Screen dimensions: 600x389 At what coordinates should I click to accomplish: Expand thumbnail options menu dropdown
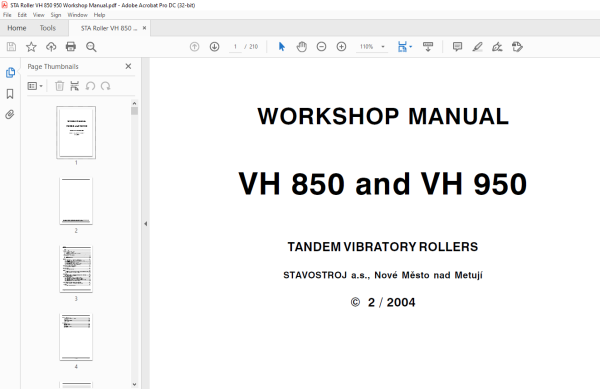click(35, 86)
